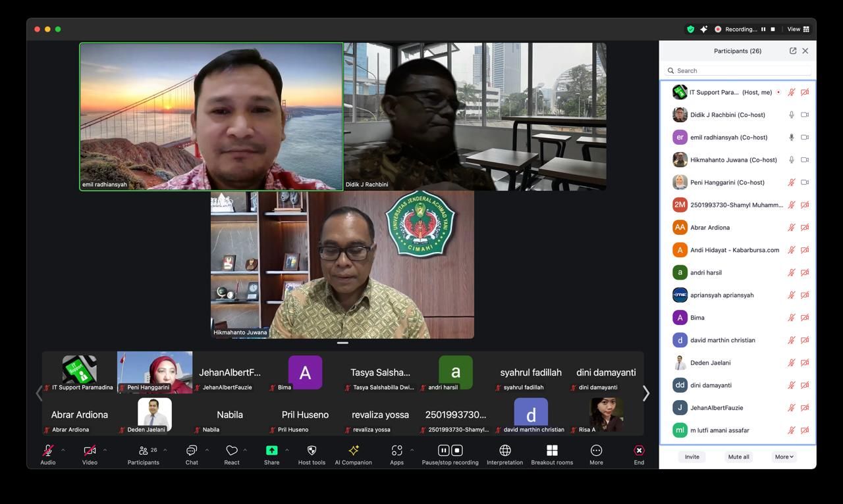Start screen sharing with the Share icon
Image resolution: width=843 pixels, height=504 pixels.
tap(271, 454)
